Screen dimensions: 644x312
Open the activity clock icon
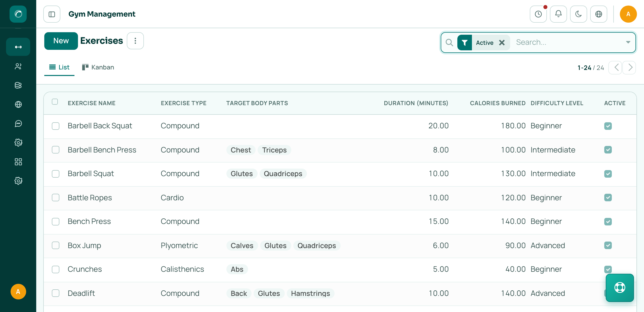pos(538,14)
